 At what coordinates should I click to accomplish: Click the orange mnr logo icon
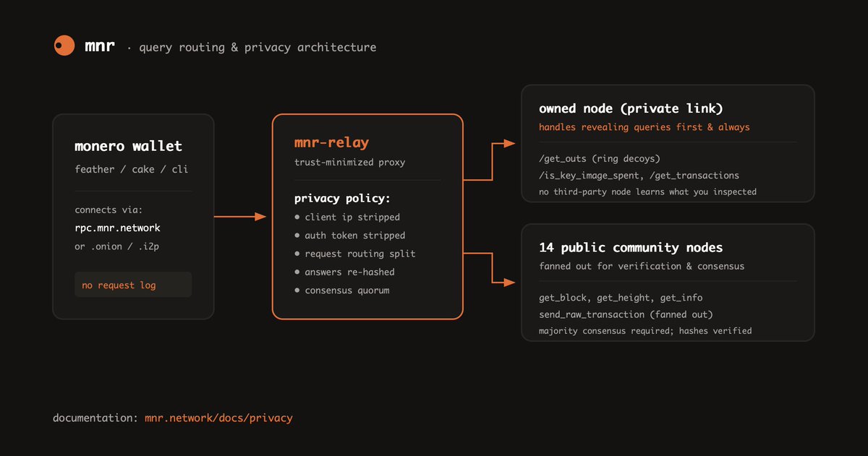pyautogui.click(x=64, y=46)
